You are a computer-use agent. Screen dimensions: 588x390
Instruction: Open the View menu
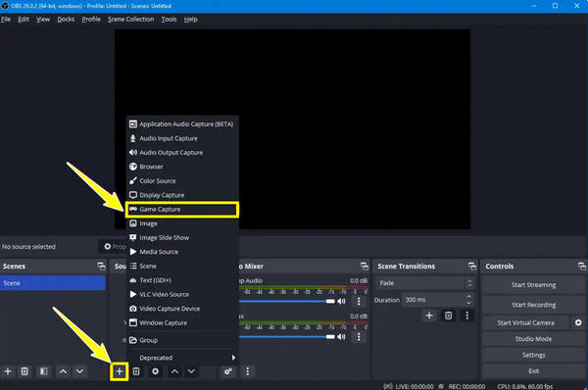pos(43,20)
